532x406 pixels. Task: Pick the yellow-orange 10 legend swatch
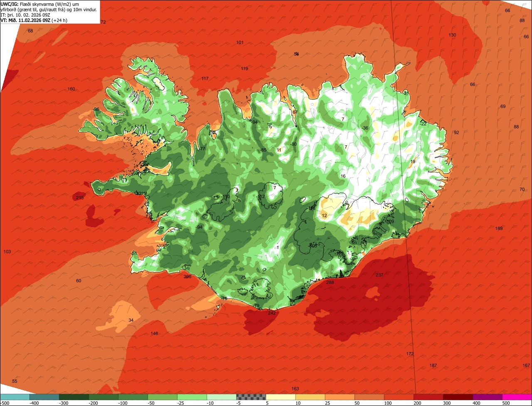(x=310, y=397)
